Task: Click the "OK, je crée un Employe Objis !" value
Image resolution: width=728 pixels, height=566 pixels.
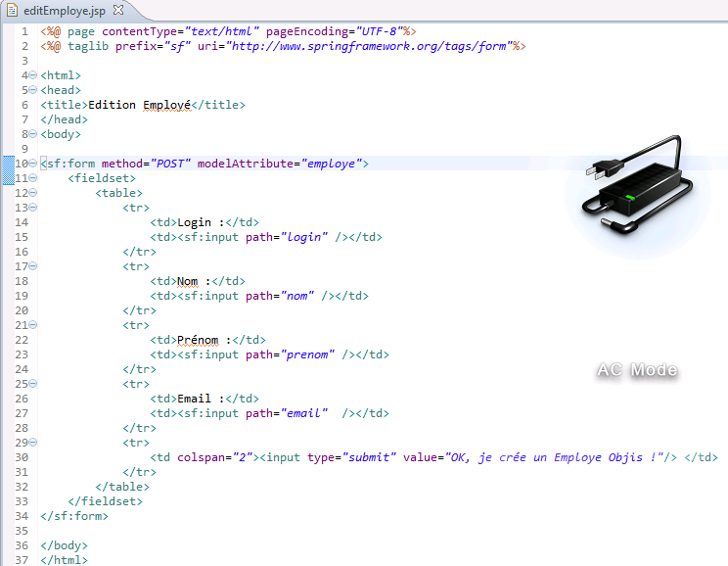Action: (x=554, y=457)
